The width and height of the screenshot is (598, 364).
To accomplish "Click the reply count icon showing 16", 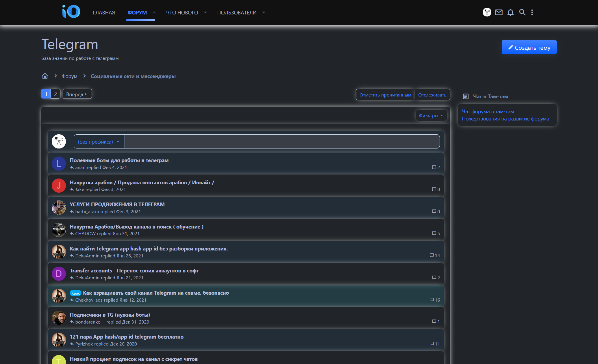I will (x=432, y=300).
